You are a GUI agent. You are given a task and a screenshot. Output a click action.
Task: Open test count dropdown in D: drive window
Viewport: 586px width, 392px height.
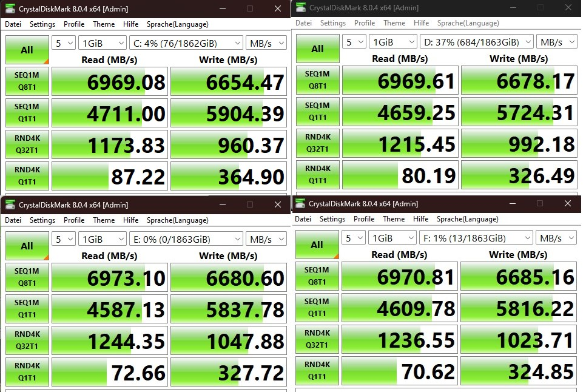(354, 42)
